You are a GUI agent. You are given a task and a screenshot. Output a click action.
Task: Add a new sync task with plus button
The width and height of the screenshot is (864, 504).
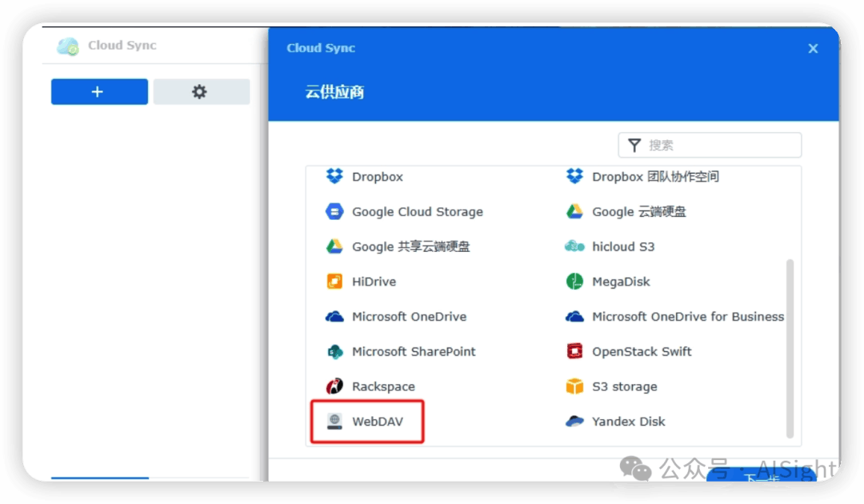click(99, 91)
